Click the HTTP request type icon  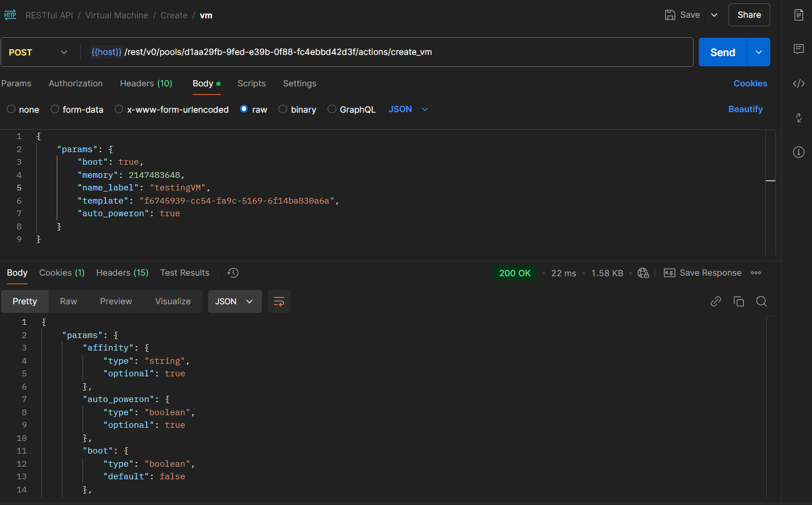[10, 15]
